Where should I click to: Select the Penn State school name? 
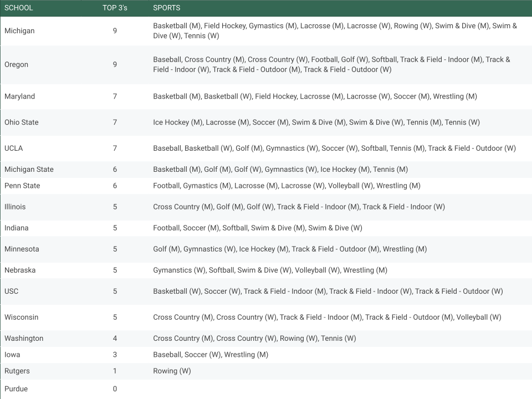(22, 186)
